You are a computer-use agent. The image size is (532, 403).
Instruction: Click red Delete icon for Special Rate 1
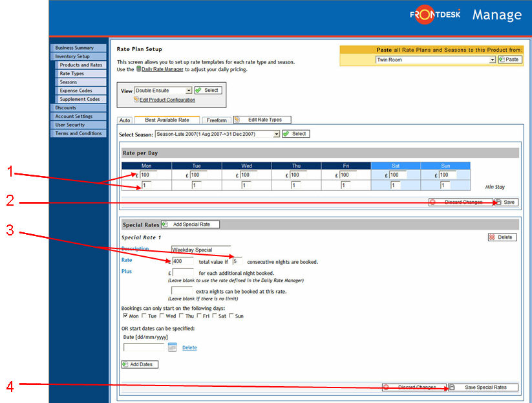493,237
